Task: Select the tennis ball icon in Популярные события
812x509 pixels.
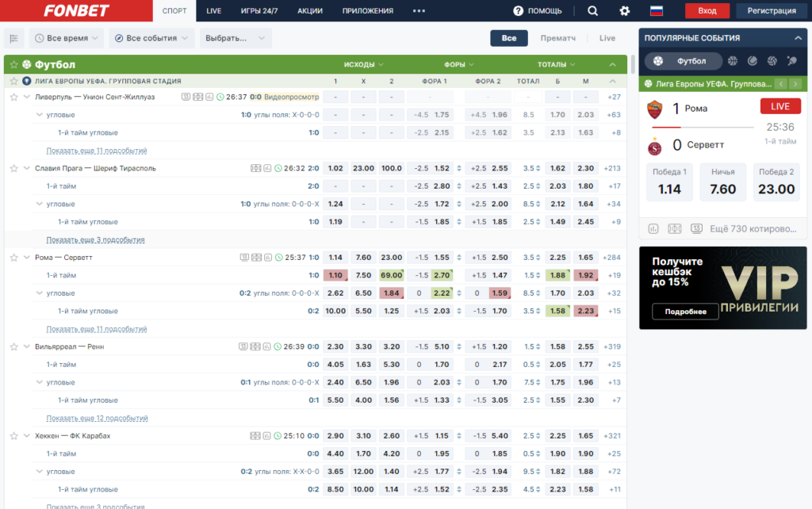Action: [x=753, y=61]
